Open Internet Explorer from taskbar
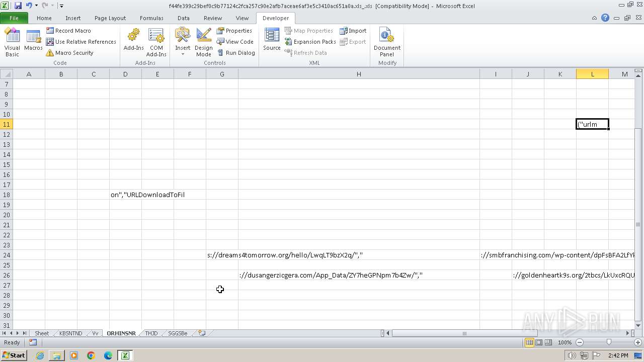644x362 pixels. pos(40,355)
